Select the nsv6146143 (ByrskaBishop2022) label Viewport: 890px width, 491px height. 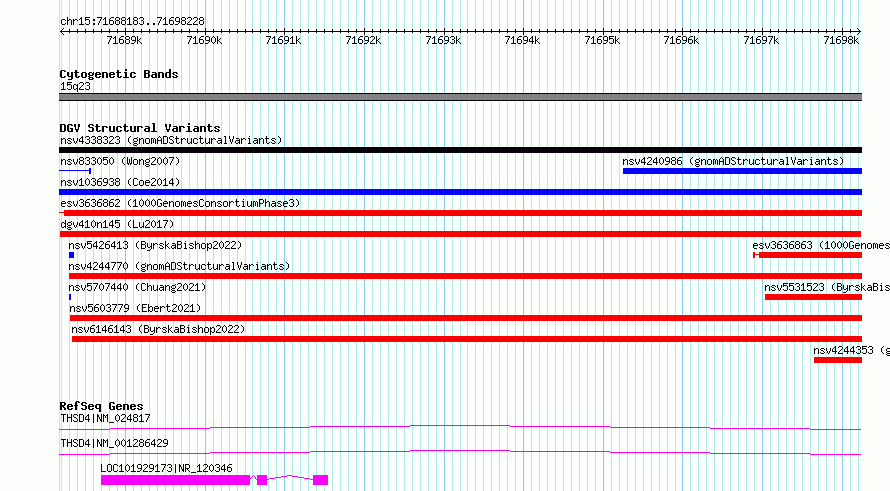(158, 329)
